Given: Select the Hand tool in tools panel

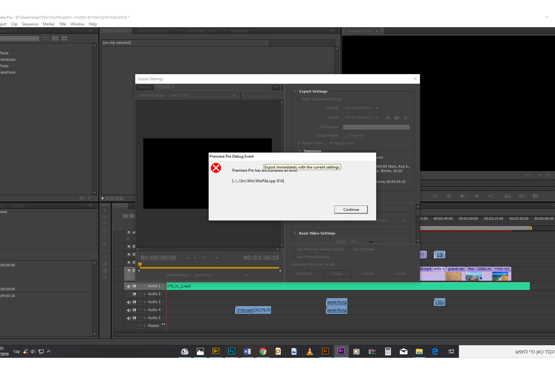Looking at the screenshot, I should [x=105, y=270].
